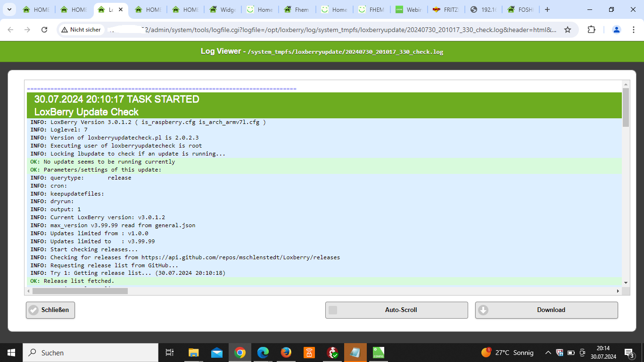Viewport: 644px width, 362px height.
Task: Switch to the FOSH tab
Action: (x=520, y=9)
